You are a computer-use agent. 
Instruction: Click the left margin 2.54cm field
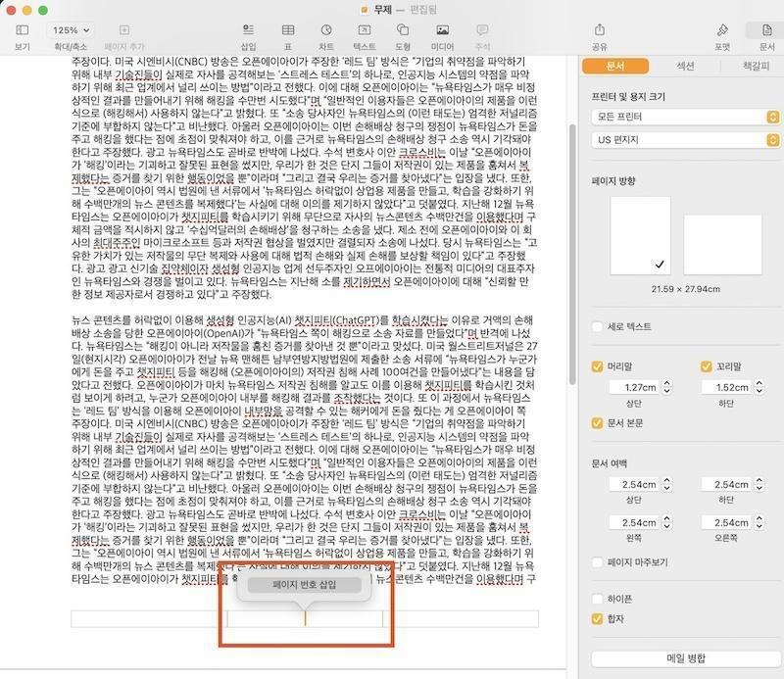(x=634, y=522)
